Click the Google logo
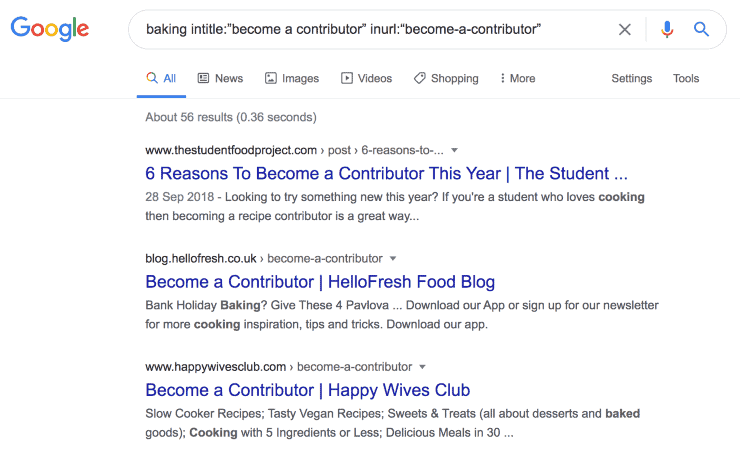The height and width of the screenshot is (454, 740). click(50, 28)
